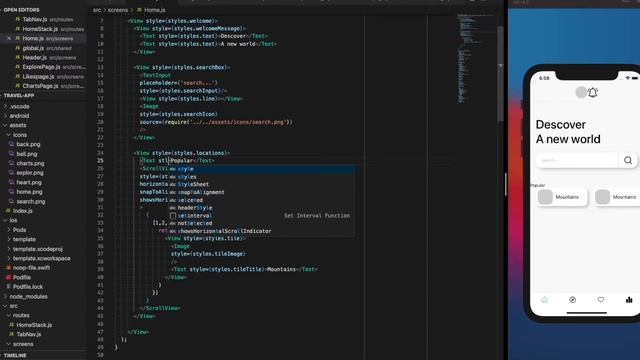This screenshot has width=640, height=360.
Task: Choose 'setinterval' snippet suggestion
Action: click(261, 216)
